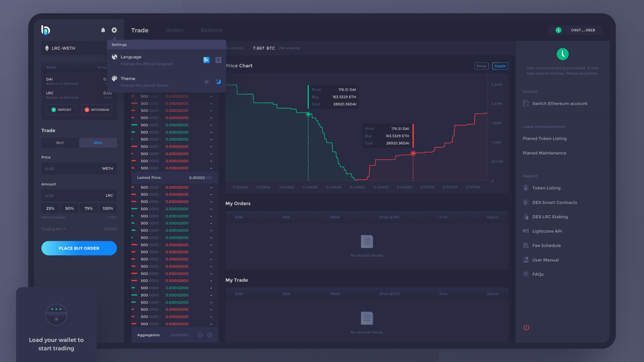Click FAQs question mark icon
Viewport: 644px width, 362px height.
tap(526, 274)
